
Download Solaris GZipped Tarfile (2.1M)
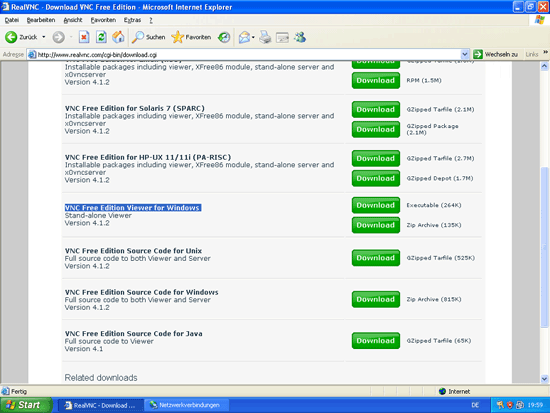pyautogui.click(x=376, y=109)
